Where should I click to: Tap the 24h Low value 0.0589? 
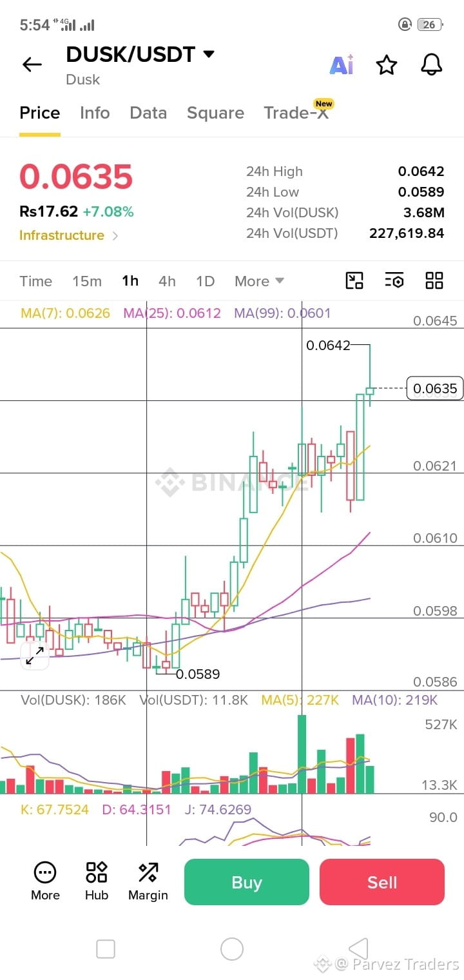click(421, 192)
